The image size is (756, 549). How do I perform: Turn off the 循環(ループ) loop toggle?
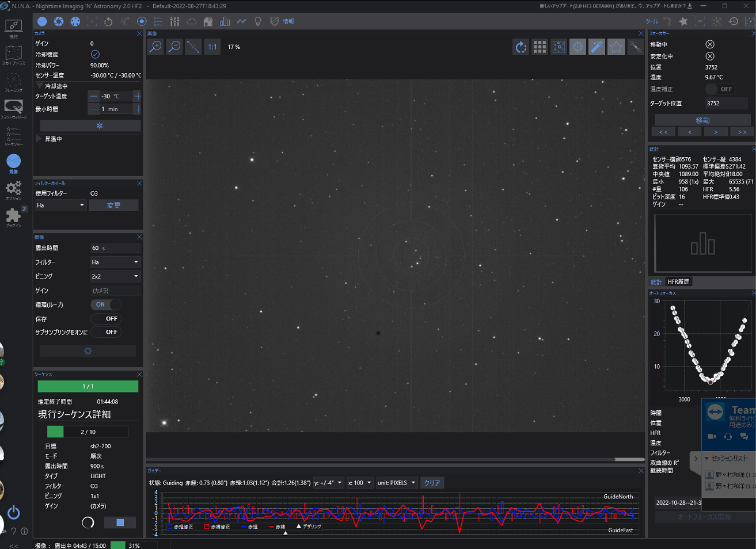[105, 304]
